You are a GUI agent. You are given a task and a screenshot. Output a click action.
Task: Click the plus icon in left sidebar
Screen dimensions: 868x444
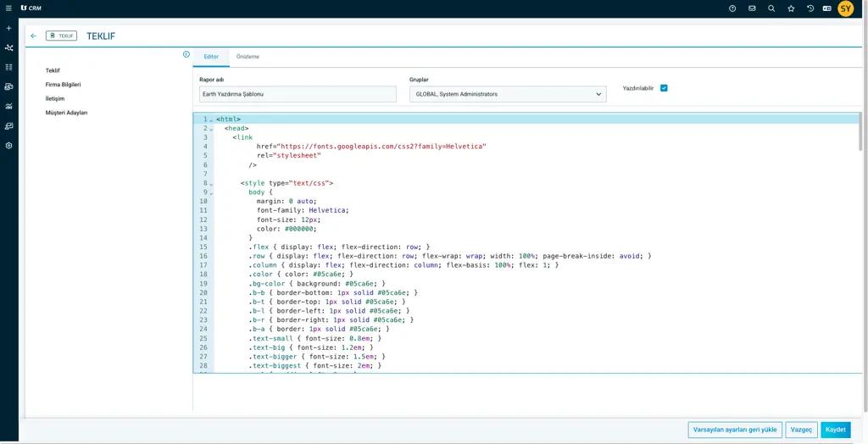[8, 28]
